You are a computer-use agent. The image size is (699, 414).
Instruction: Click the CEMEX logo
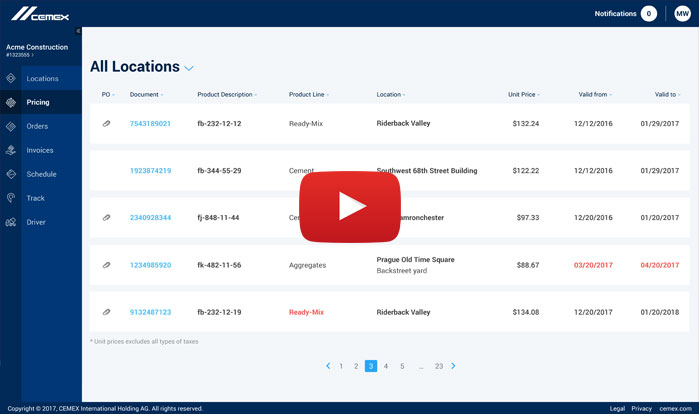pyautogui.click(x=40, y=14)
